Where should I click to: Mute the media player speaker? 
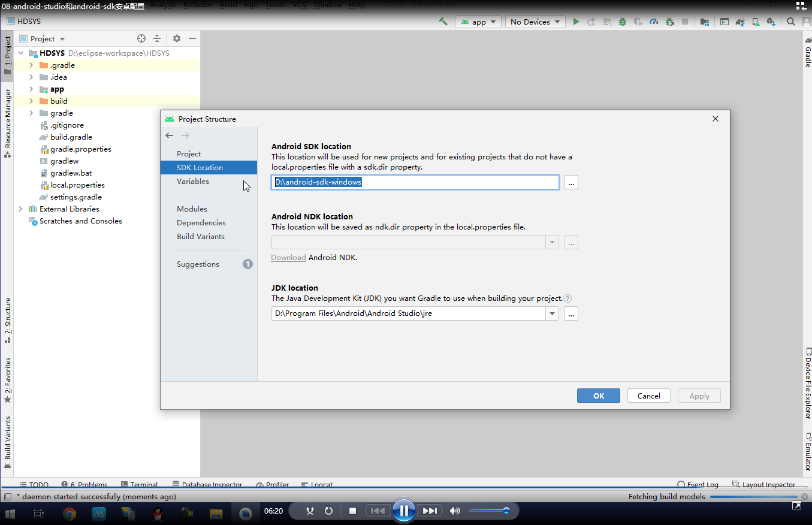455,511
